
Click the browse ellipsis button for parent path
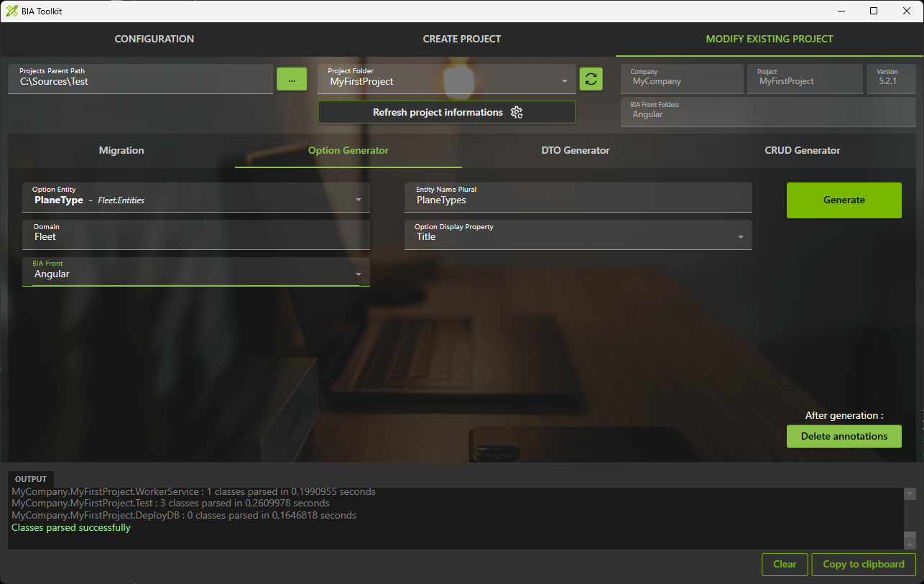click(292, 80)
